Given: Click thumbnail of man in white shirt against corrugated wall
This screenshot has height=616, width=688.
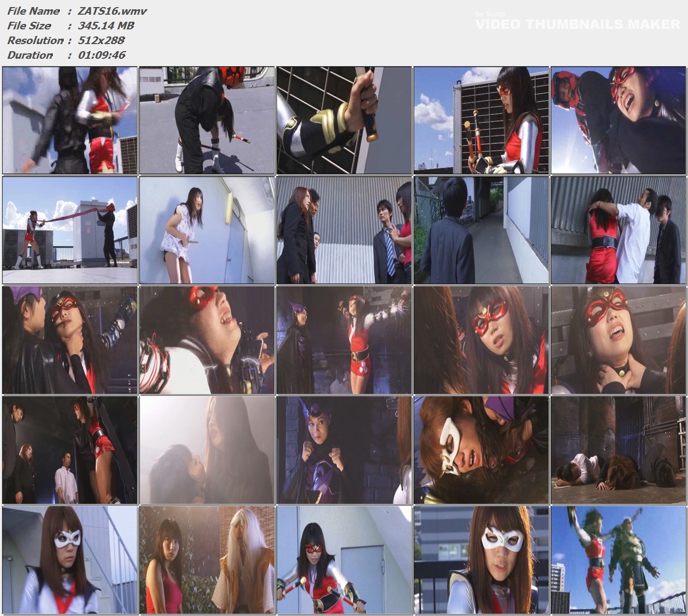Looking at the screenshot, I should coord(618,230).
